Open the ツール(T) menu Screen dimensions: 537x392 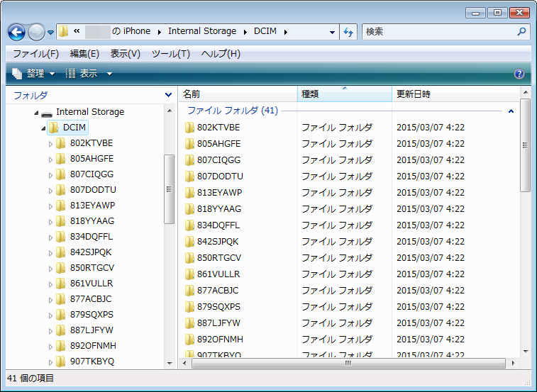(x=171, y=54)
